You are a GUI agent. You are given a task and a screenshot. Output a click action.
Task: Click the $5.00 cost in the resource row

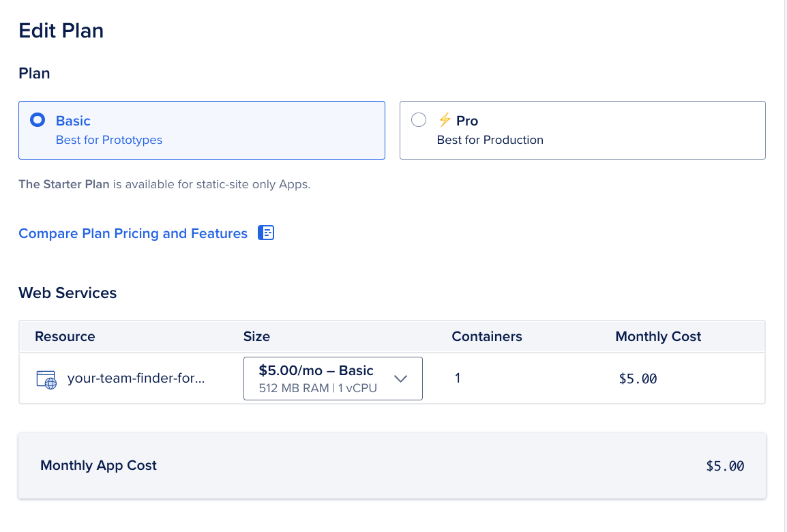[638, 379]
